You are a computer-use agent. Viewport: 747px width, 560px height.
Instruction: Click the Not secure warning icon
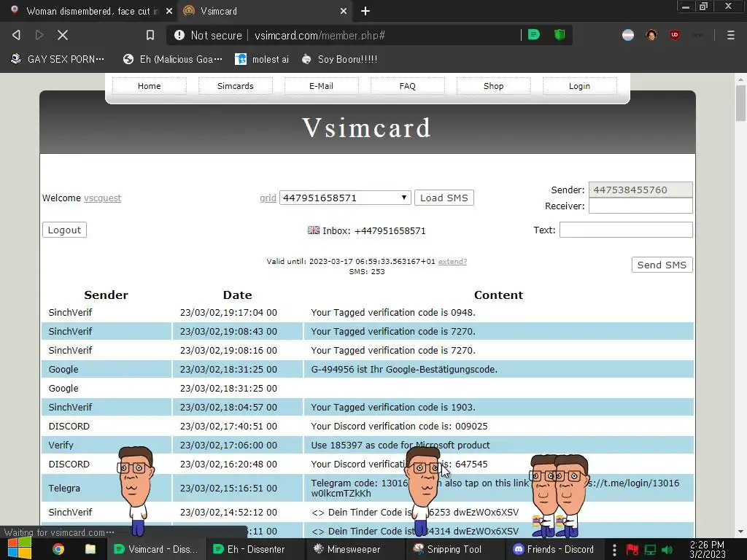click(x=179, y=35)
